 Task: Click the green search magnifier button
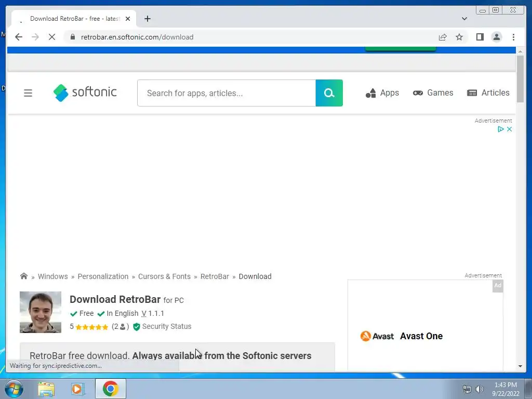click(x=329, y=93)
